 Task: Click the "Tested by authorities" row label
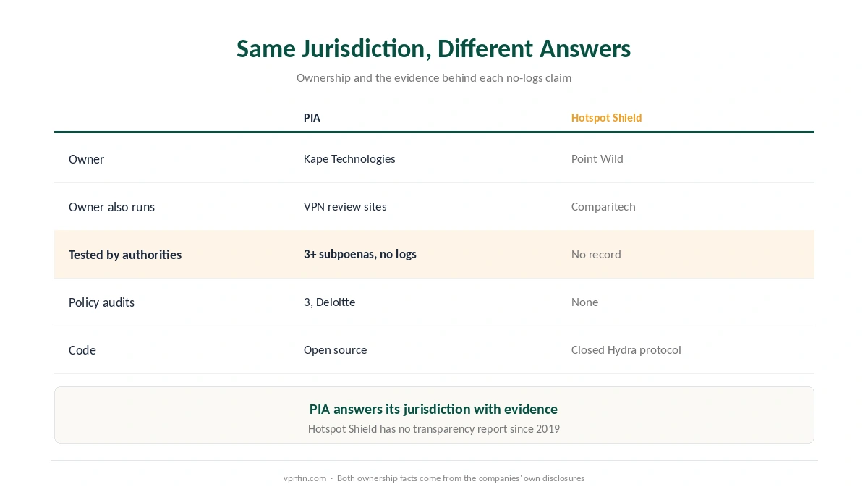pos(125,255)
